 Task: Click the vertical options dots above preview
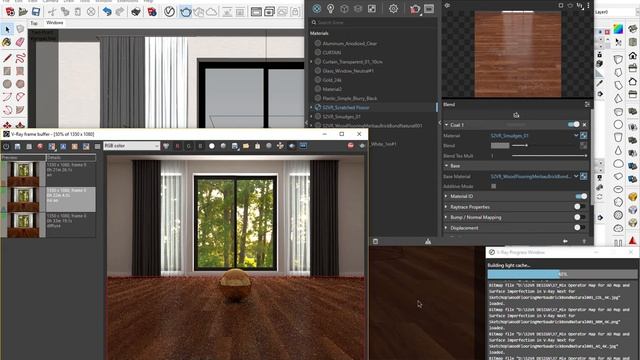588,5
